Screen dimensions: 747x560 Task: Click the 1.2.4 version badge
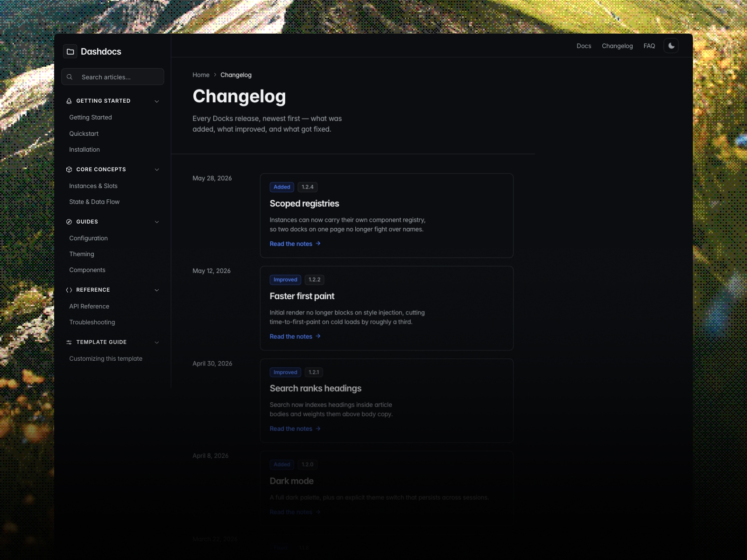pyautogui.click(x=308, y=187)
